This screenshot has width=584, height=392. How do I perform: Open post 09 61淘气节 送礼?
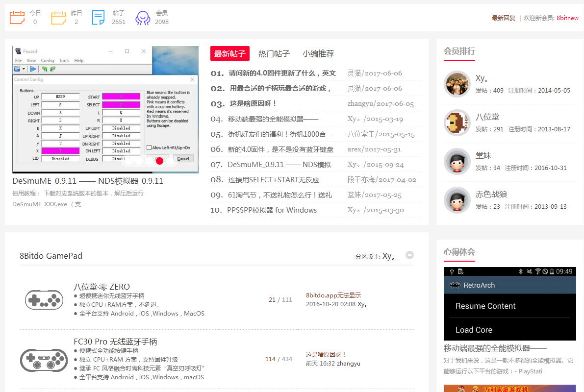click(x=279, y=195)
